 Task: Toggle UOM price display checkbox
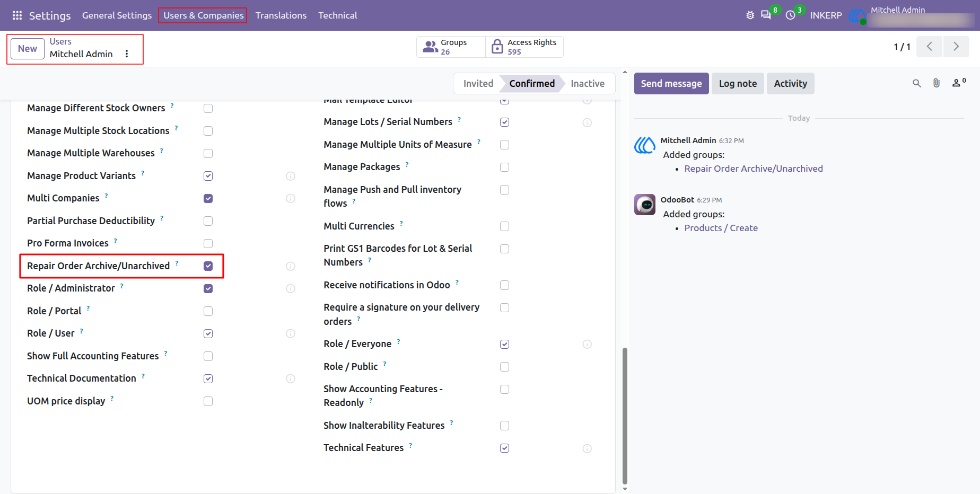[x=208, y=401]
